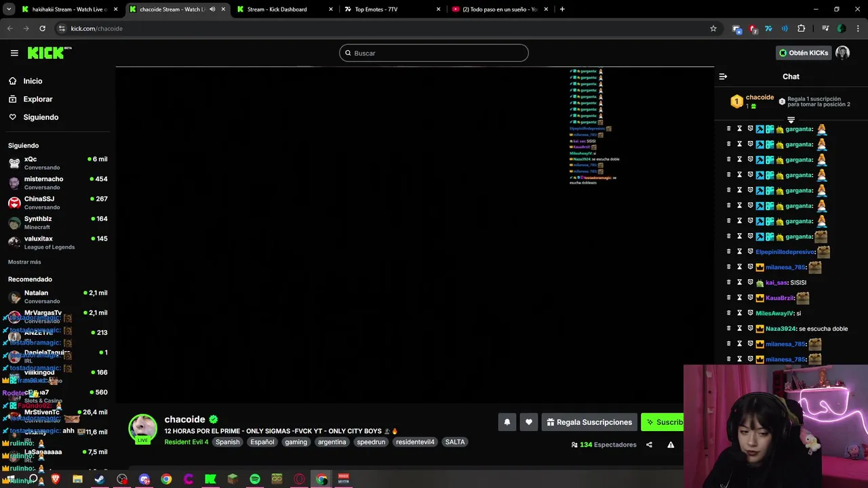868x488 pixels.
Task: Reload the page in Chrome
Action: (42, 28)
